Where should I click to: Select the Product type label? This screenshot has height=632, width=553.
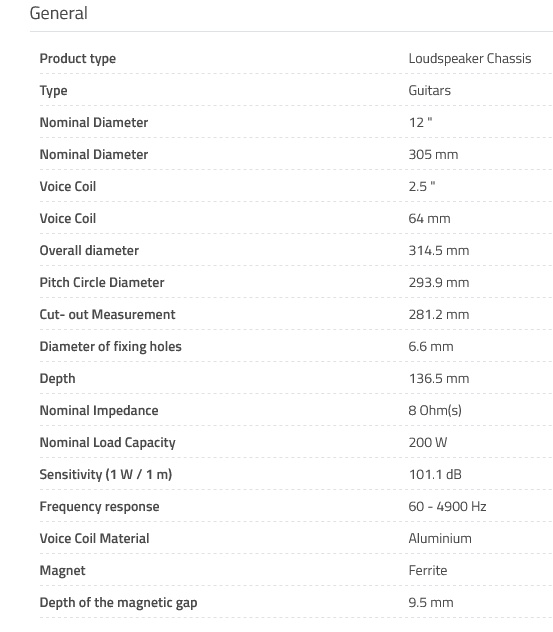pyautogui.click(x=78, y=59)
